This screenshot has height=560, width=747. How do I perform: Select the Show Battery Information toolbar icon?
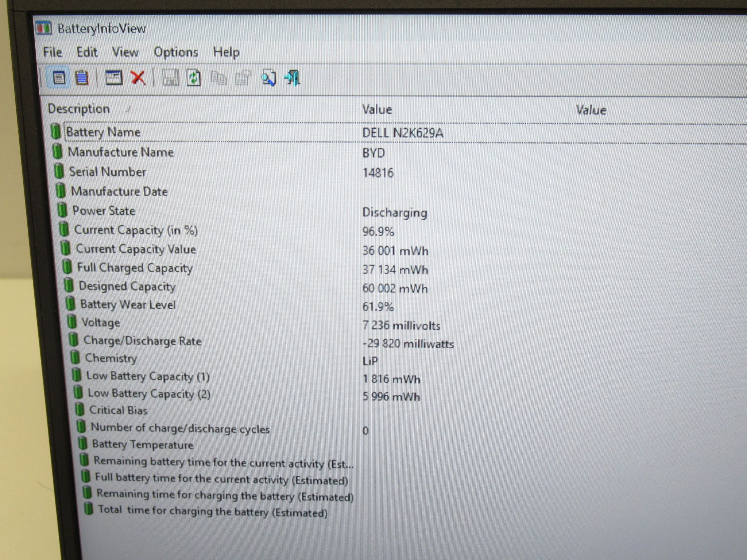pyautogui.click(x=59, y=78)
